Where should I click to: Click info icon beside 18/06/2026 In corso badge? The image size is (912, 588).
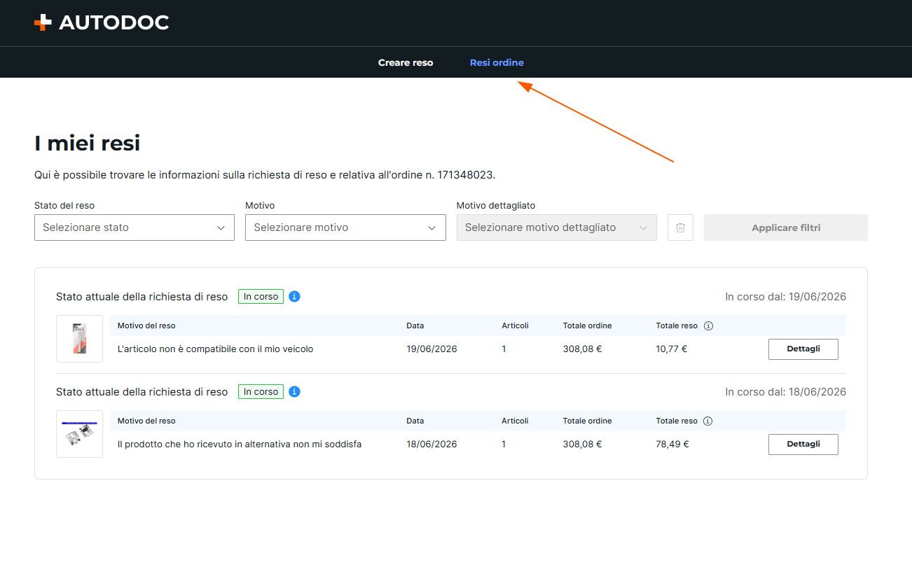coord(295,391)
